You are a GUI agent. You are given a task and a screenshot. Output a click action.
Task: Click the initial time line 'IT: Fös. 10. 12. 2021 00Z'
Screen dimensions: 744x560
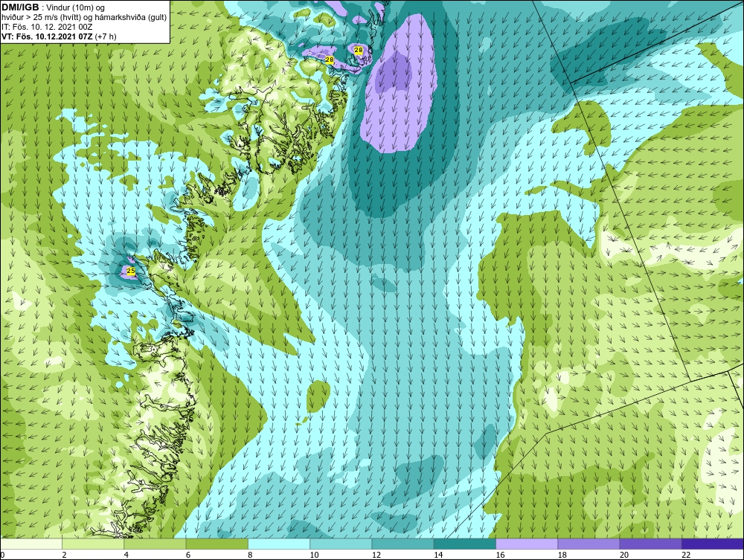click(46, 27)
